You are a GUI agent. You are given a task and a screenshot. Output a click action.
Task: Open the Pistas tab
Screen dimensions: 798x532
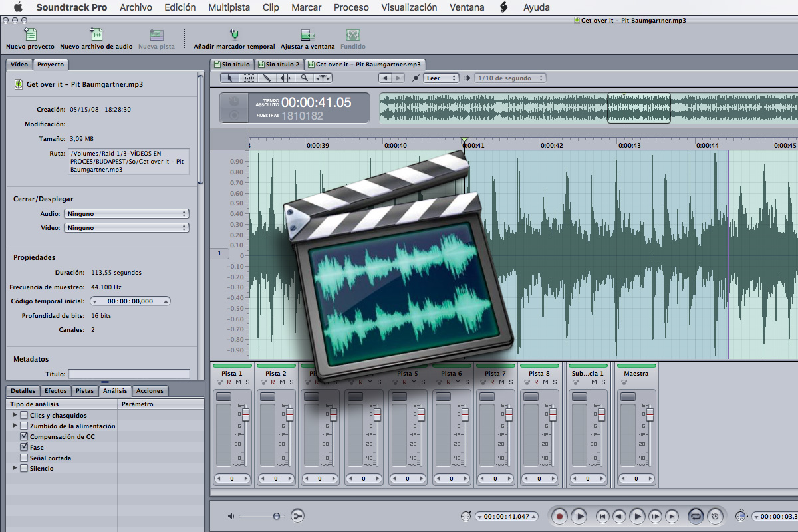[x=84, y=391]
